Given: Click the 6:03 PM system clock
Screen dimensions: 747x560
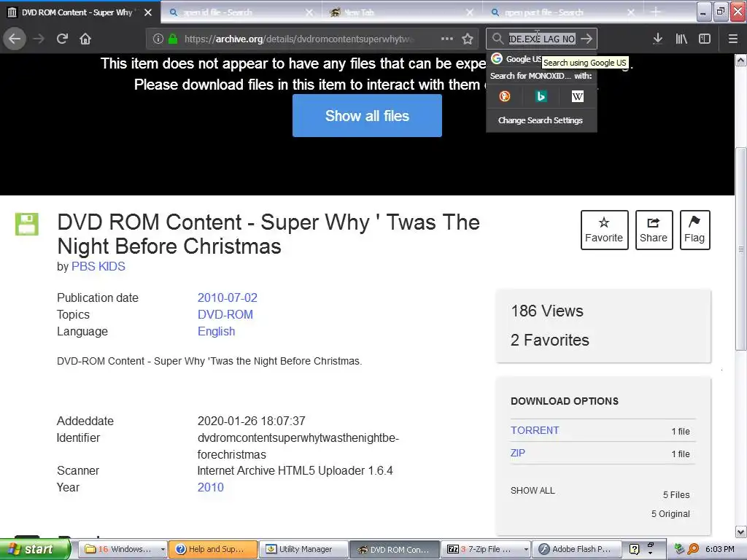Looking at the screenshot, I should tap(720, 549).
